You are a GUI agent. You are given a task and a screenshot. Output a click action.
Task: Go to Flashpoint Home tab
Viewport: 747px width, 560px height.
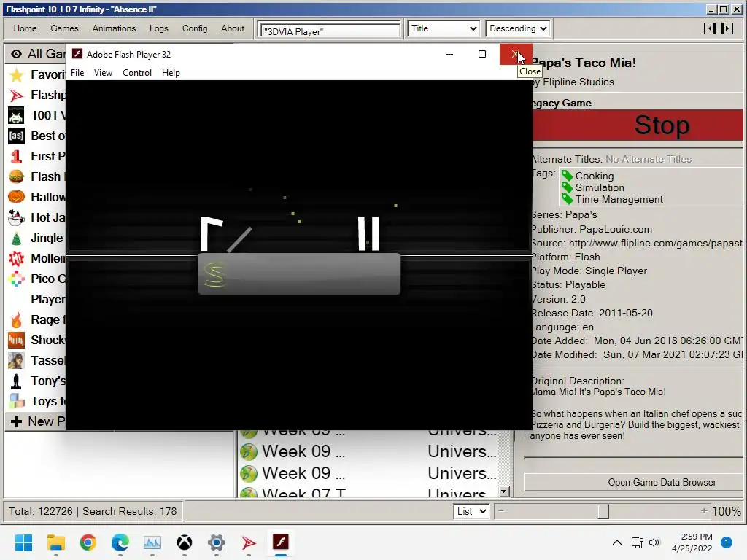(x=26, y=28)
